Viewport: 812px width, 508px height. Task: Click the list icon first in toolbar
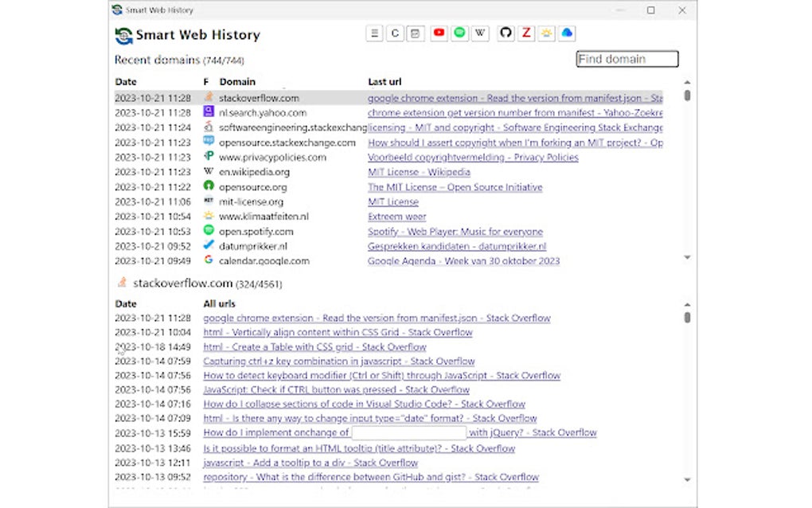374,33
